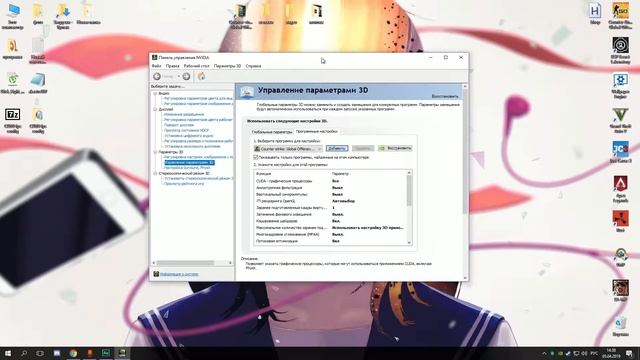Click Восстановить button beside Удалить
The image size is (640, 360).
(395, 148)
